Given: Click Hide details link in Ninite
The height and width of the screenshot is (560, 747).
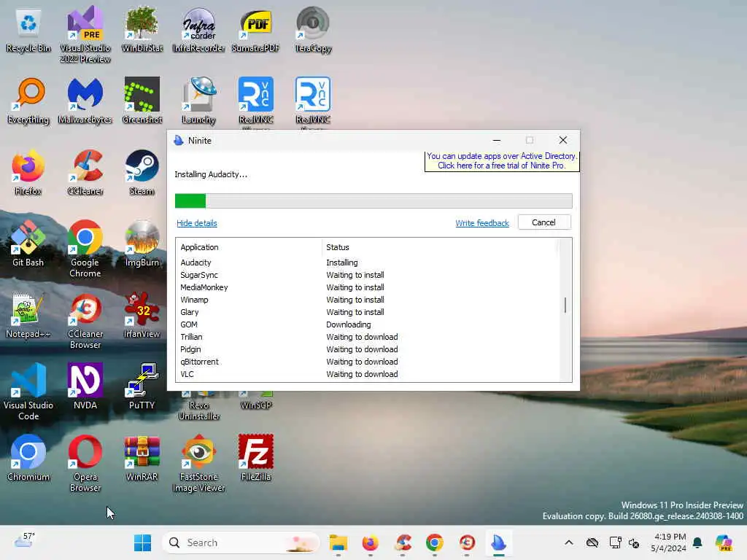Looking at the screenshot, I should pos(197,223).
